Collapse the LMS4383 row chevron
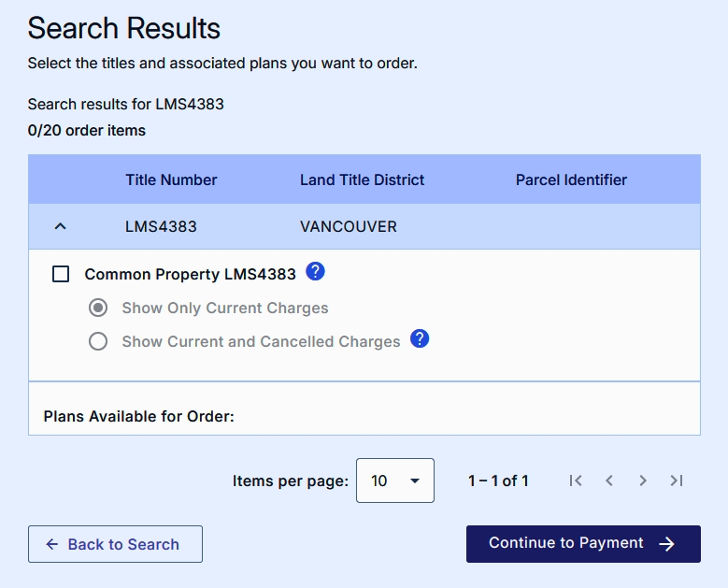Viewport: 728px width, 588px height. (x=61, y=226)
